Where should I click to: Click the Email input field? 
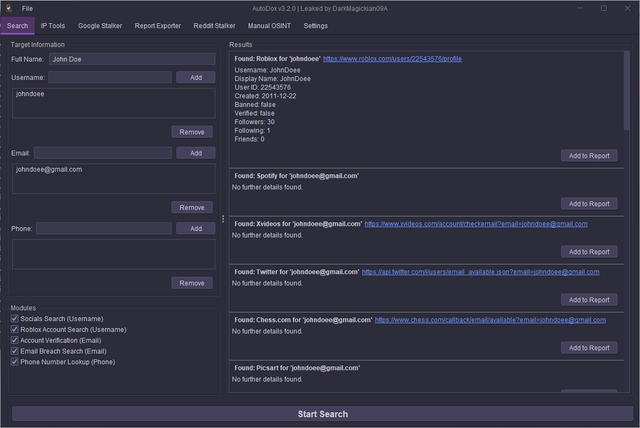[x=103, y=153]
